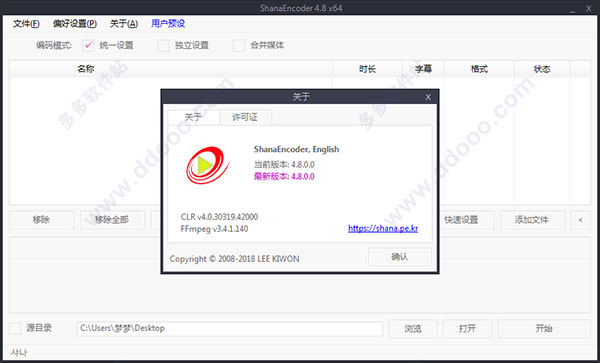Click the 浏览 browse button

(x=413, y=329)
